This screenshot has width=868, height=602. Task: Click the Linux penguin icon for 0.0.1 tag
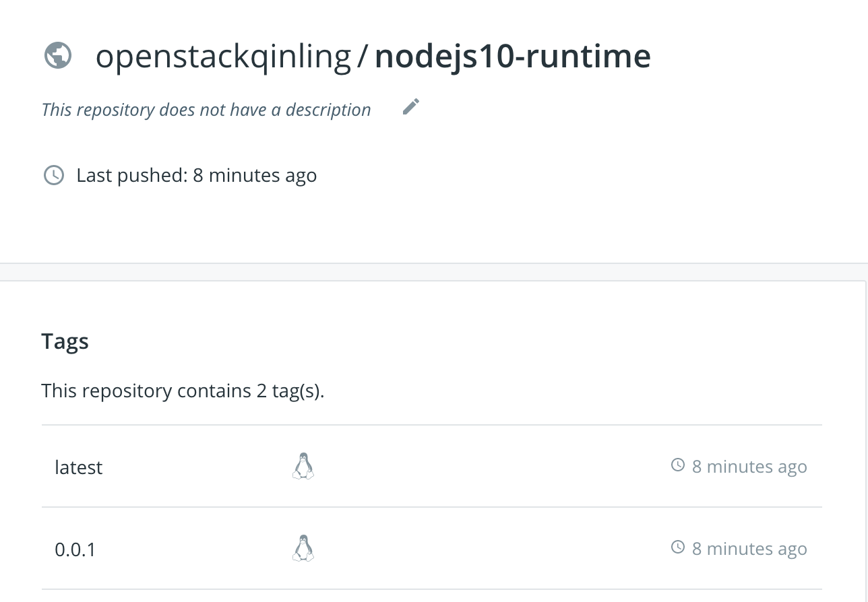303,548
